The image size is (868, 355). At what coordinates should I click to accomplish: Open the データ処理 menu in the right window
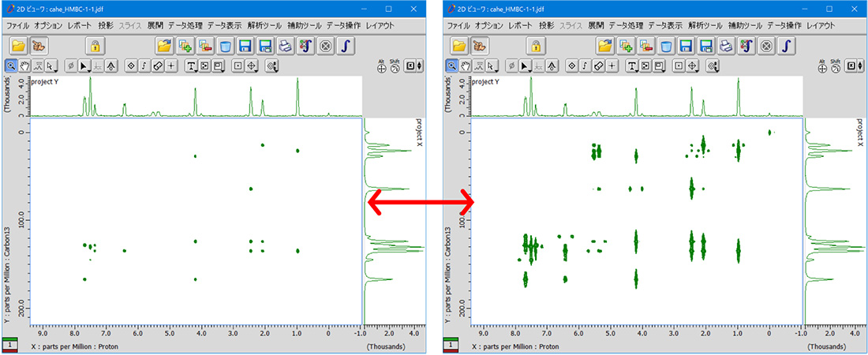coord(628,26)
